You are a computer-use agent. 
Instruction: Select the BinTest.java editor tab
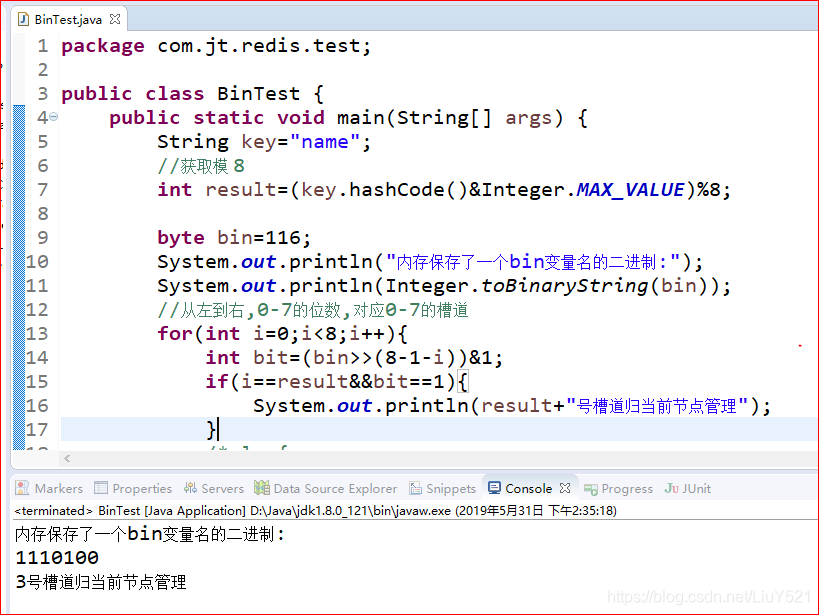[68, 19]
